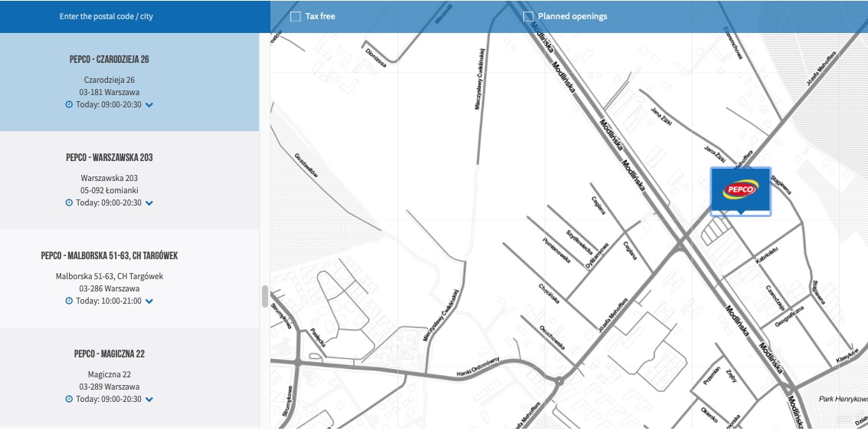
Task: Click the 'Kabrioletu' street label on map
Action: click(x=767, y=255)
